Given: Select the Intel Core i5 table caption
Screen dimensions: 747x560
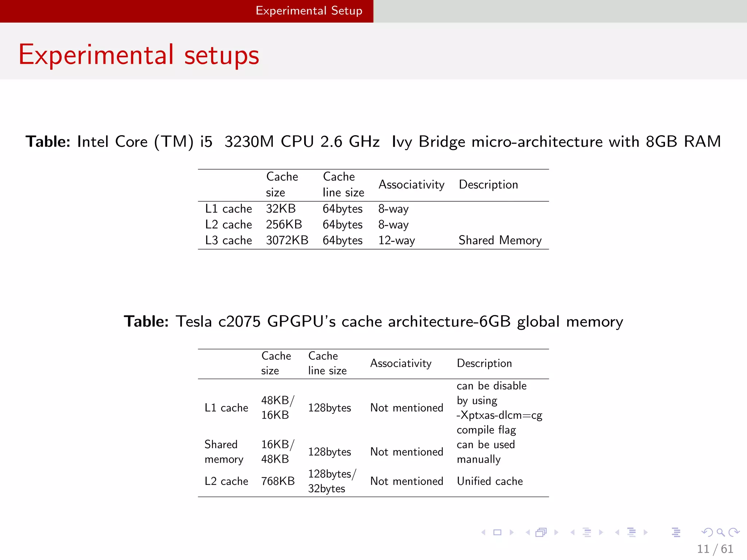Looking at the screenshot, I should pos(373,142).
